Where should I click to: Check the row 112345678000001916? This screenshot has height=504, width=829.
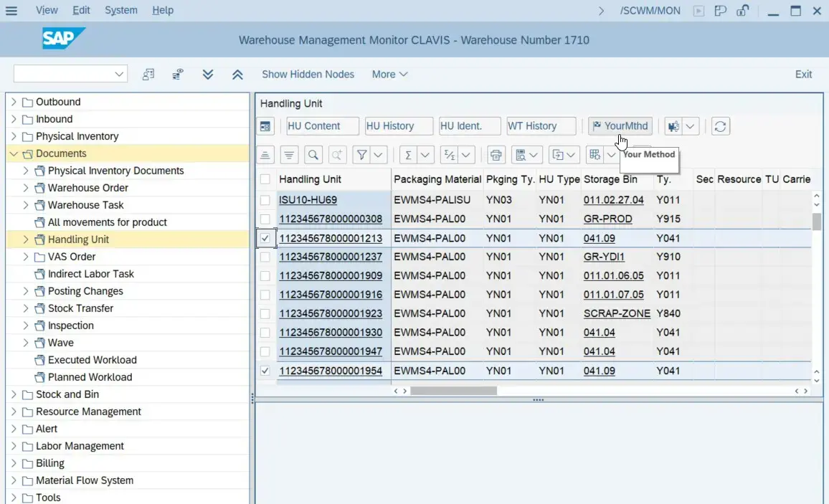[x=265, y=295]
